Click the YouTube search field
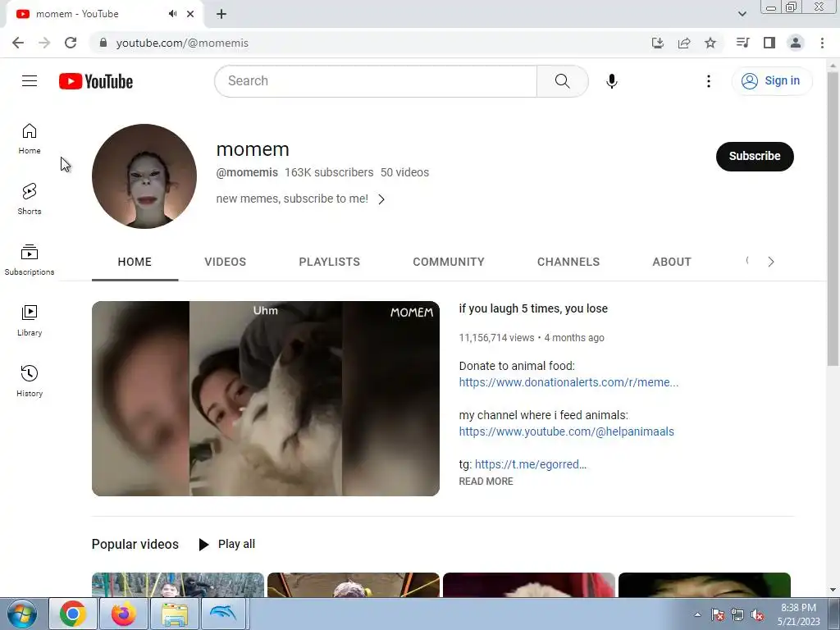 (376, 81)
